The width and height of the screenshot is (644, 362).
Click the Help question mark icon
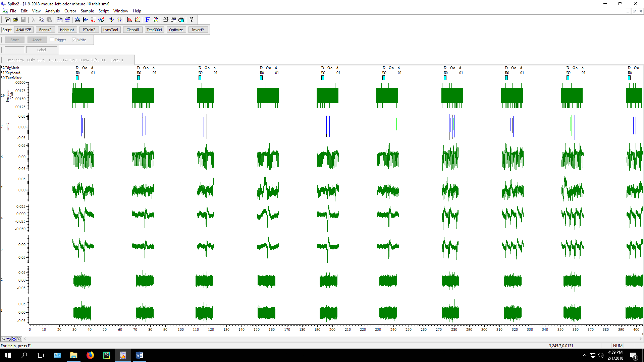point(192,20)
